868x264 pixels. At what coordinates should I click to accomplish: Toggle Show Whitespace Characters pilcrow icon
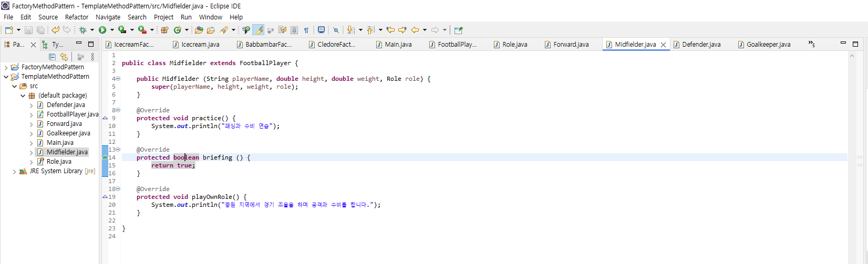[x=306, y=30]
